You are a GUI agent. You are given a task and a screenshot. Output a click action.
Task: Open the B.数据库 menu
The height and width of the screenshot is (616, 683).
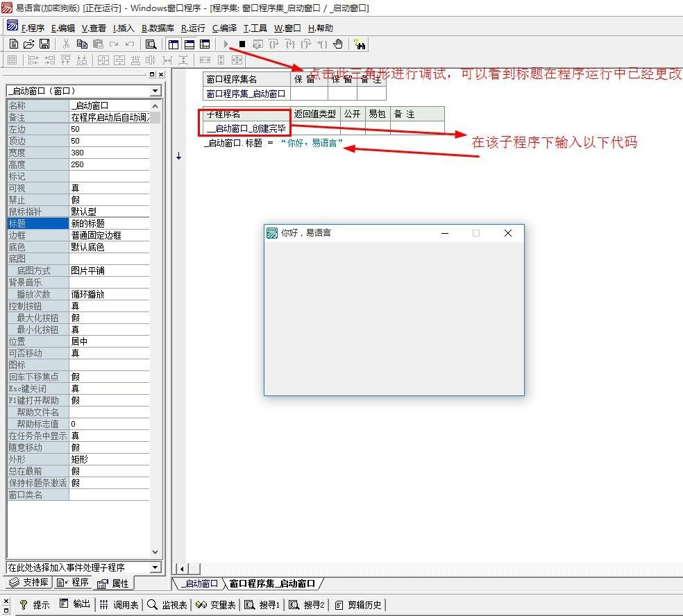tap(158, 28)
